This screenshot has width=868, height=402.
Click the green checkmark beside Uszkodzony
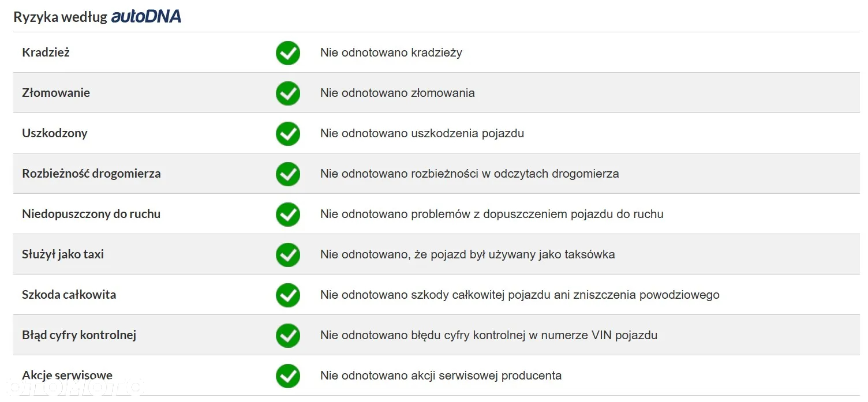[x=287, y=133]
